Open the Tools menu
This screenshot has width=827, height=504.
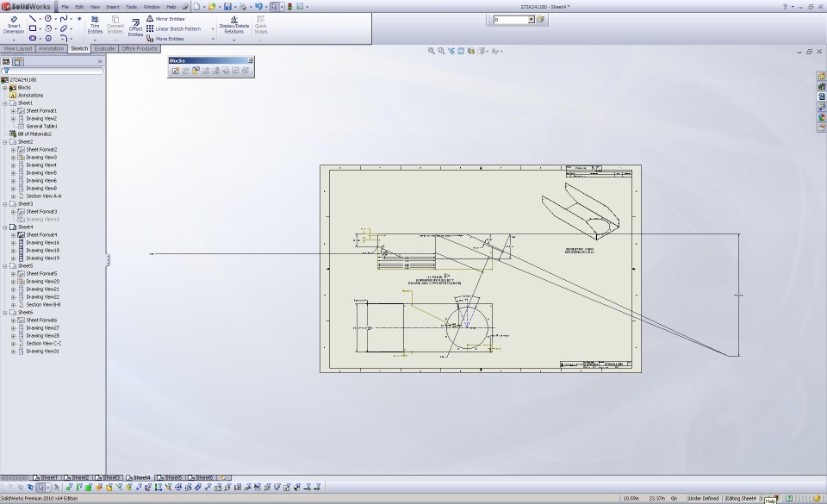(131, 7)
